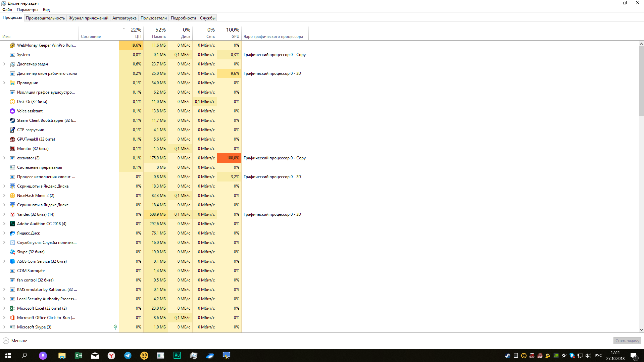Open Yandex Browser from the taskbar
The width and height of the screenshot is (644, 362).
coord(111,356)
